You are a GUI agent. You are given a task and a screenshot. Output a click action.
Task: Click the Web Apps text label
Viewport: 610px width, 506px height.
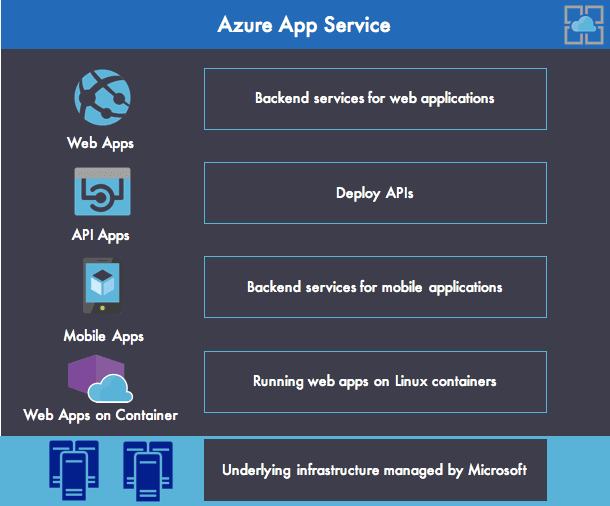pyautogui.click(x=101, y=143)
